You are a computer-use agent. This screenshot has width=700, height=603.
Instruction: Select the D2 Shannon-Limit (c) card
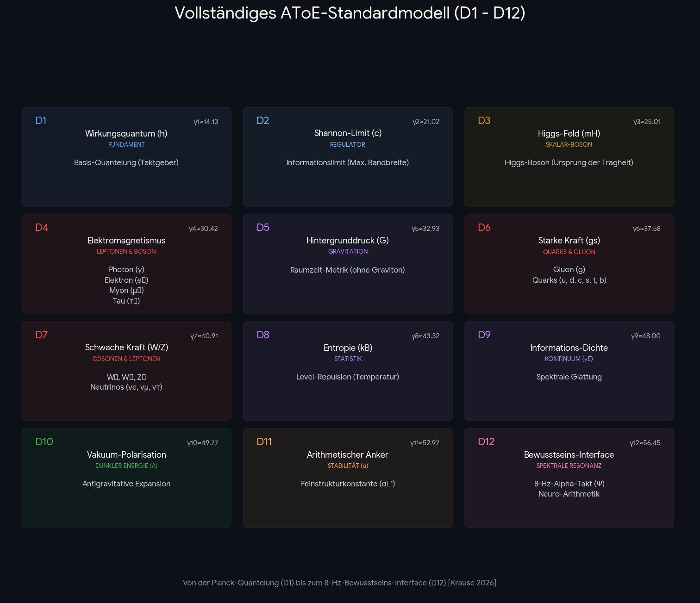click(x=348, y=157)
